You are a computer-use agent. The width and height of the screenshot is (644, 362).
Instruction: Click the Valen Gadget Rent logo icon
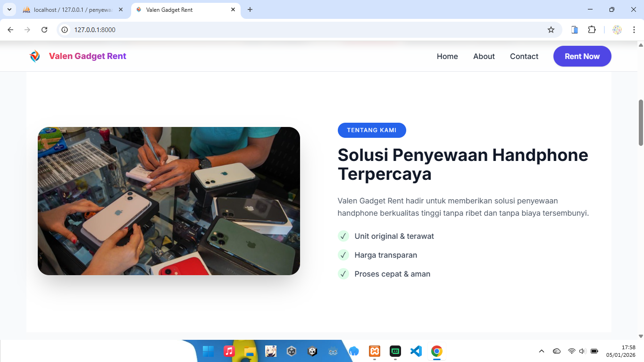(34, 56)
